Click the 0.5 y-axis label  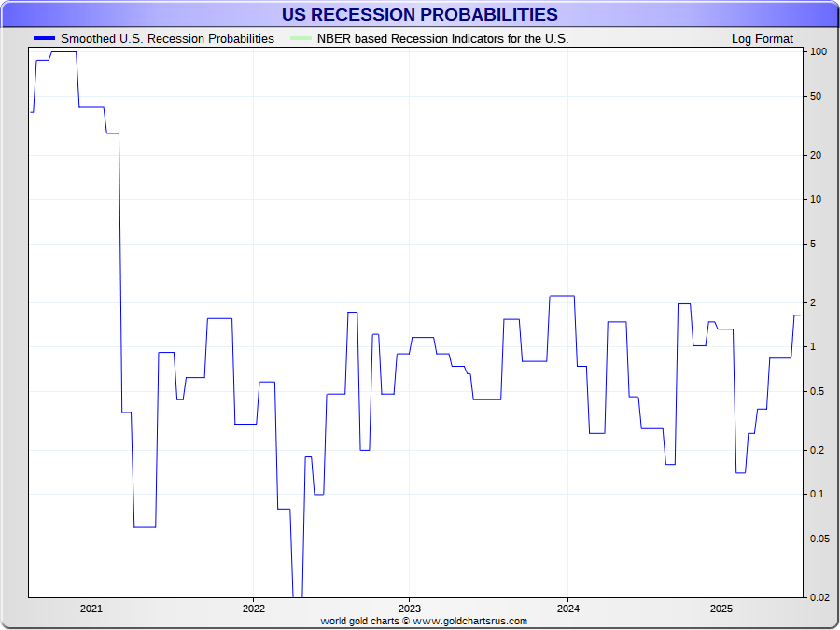[x=817, y=391]
